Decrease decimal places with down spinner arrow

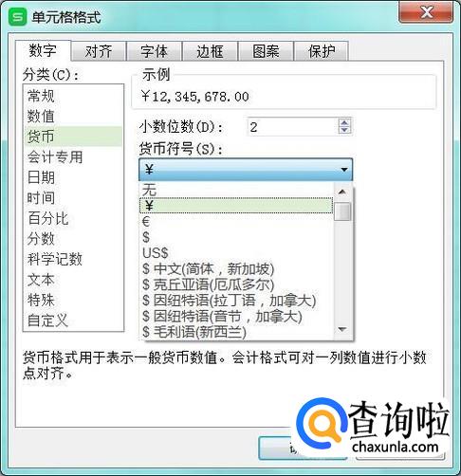pos(344,130)
